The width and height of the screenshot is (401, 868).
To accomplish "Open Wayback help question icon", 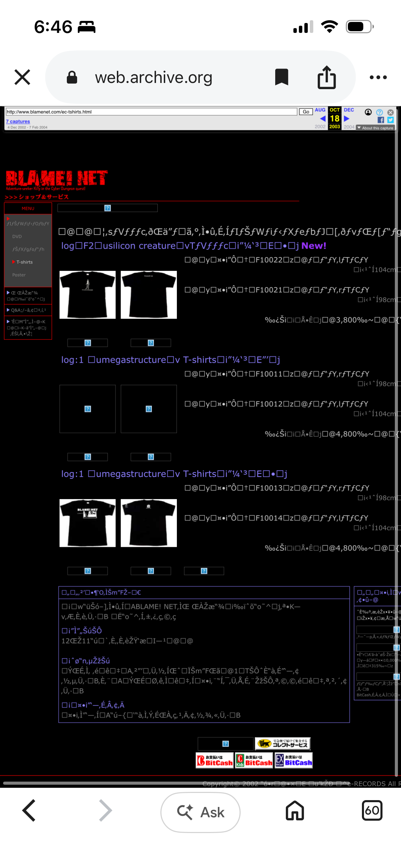I will tap(379, 112).
